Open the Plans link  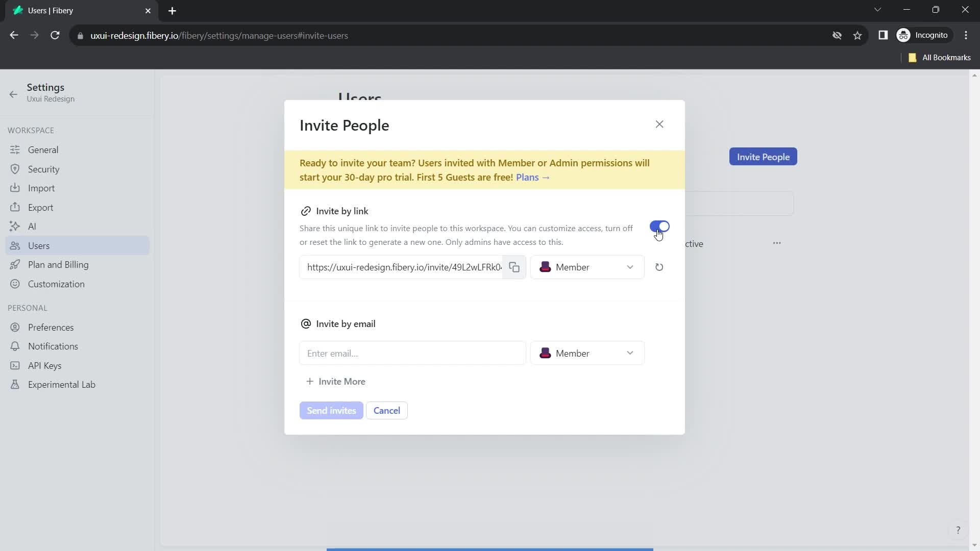coord(533,178)
